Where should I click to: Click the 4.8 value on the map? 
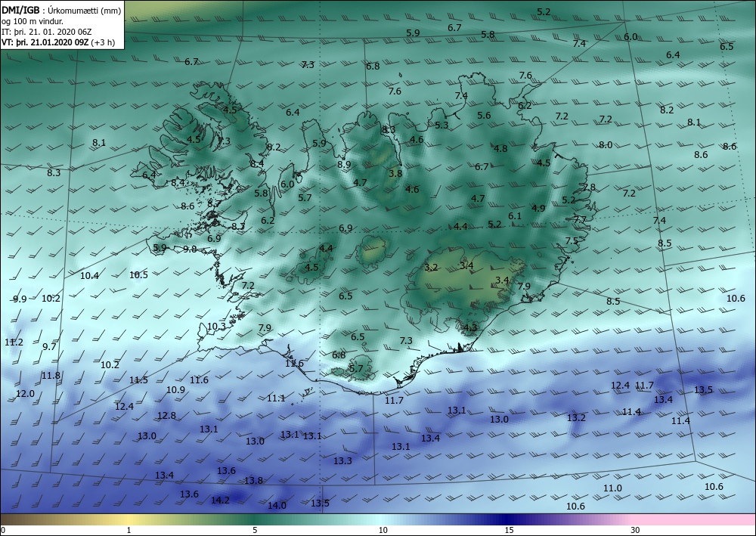point(501,148)
